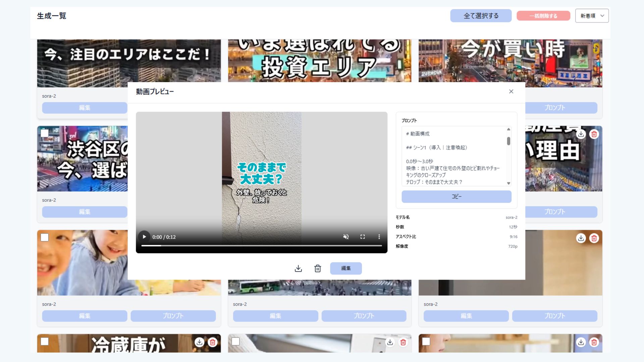
Task: Select the checkbox on smiling children card
Action: tap(45, 237)
